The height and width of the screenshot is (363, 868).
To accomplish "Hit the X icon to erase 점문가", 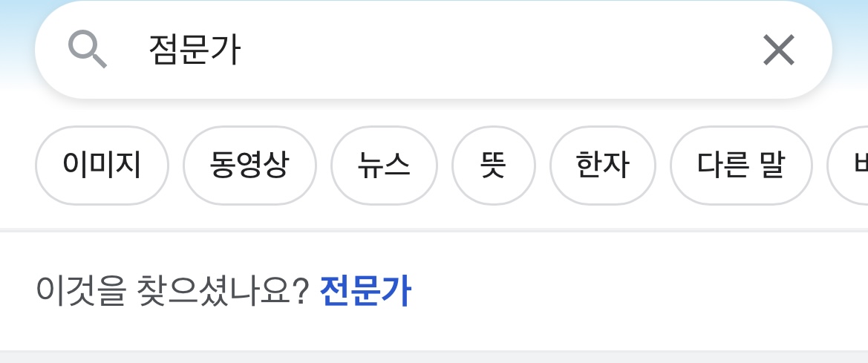I will tap(778, 50).
